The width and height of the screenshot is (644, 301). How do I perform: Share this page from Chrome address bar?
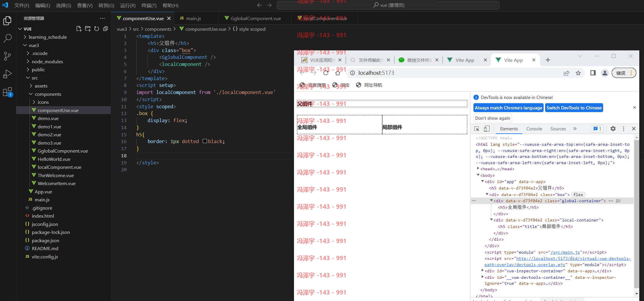point(566,73)
